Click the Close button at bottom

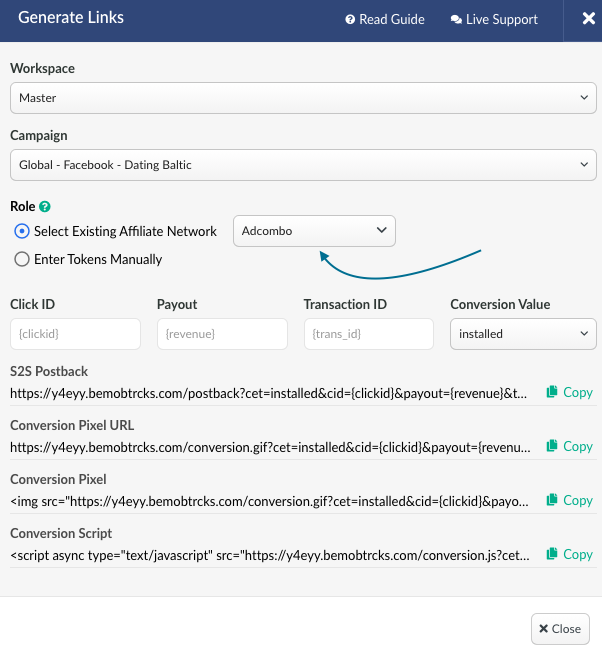560,629
